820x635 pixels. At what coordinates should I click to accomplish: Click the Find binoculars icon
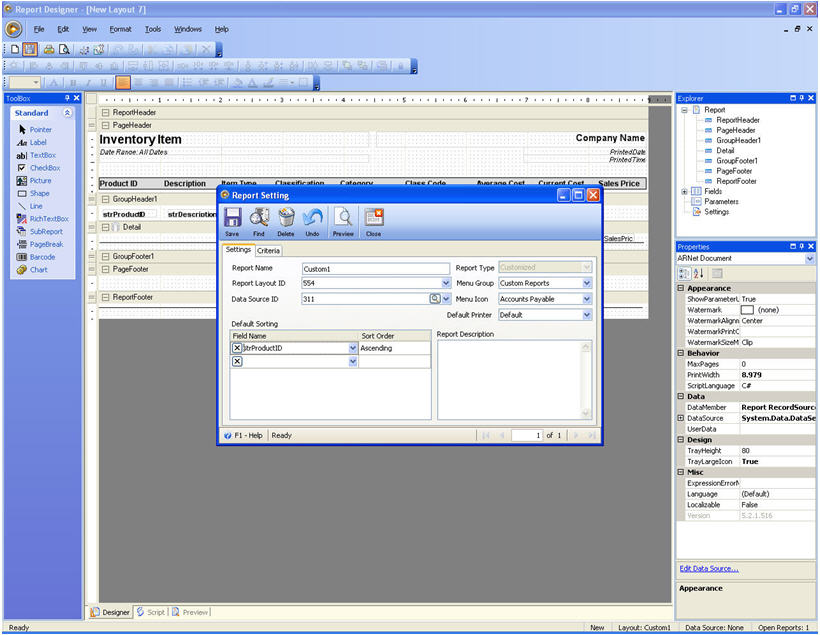(x=259, y=220)
